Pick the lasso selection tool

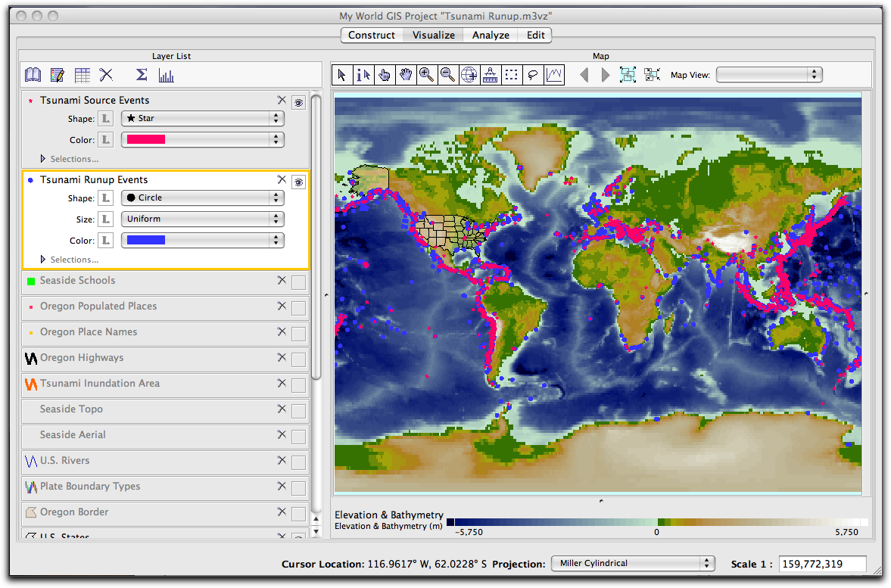tap(533, 74)
